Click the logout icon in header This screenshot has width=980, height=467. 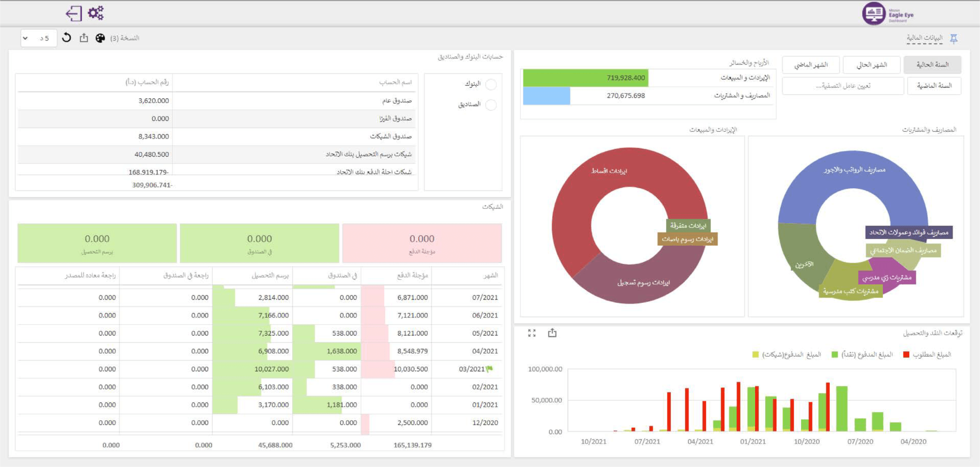[x=73, y=13]
